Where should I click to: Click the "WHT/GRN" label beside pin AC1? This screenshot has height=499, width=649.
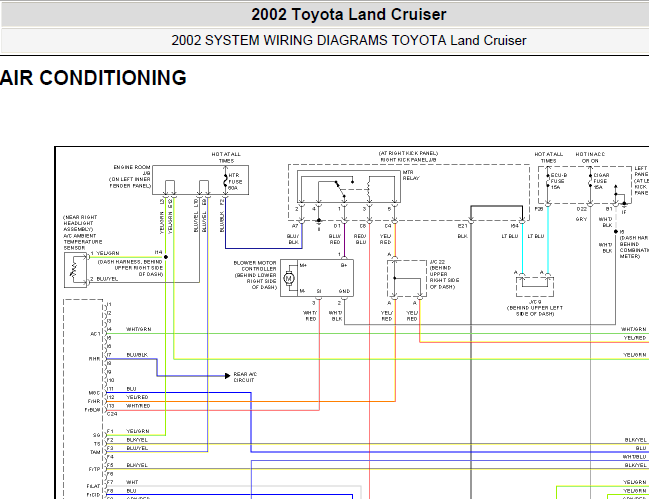point(139,329)
